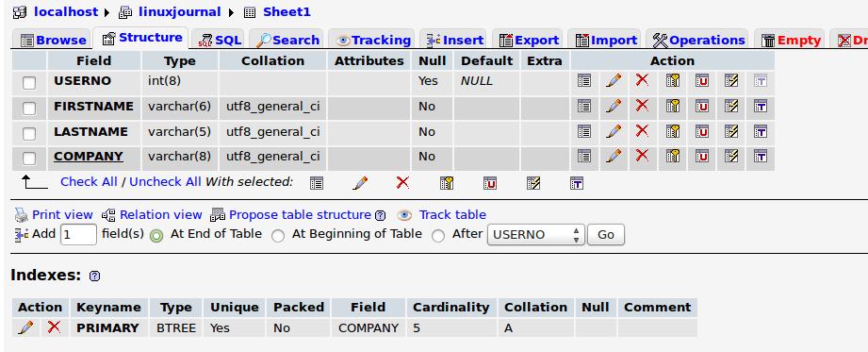Edit pencil icon for COMPANY field
Screen dimensions: 868x352
pos(613,157)
